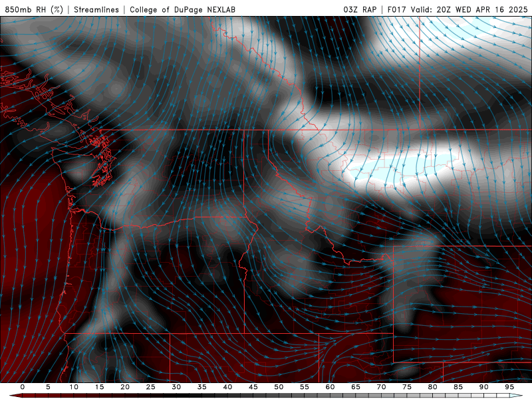532x399 pixels.
Task: Click the colorbar label '90'
Action: point(484,387)
